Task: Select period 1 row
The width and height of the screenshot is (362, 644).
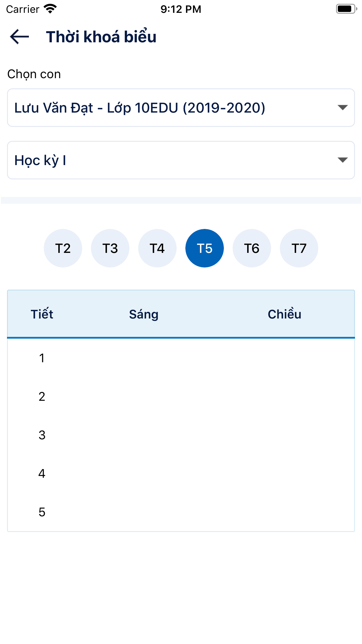Action: tap(42, 358)
